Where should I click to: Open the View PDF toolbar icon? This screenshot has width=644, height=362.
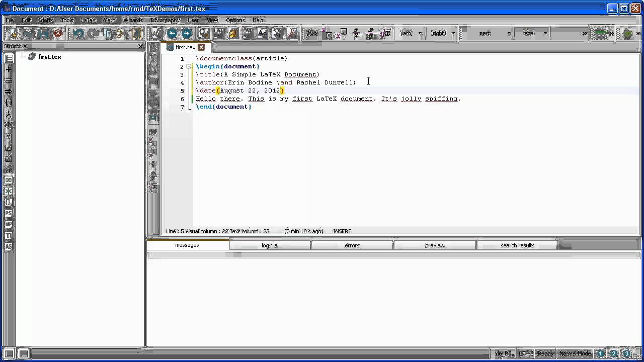pyautogui.click(x=291, y=34)
